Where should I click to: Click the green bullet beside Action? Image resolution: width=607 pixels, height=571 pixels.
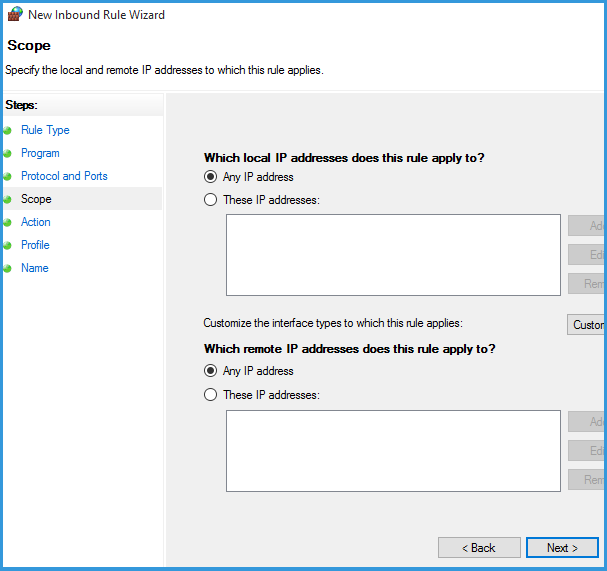[x=9, y=223]
